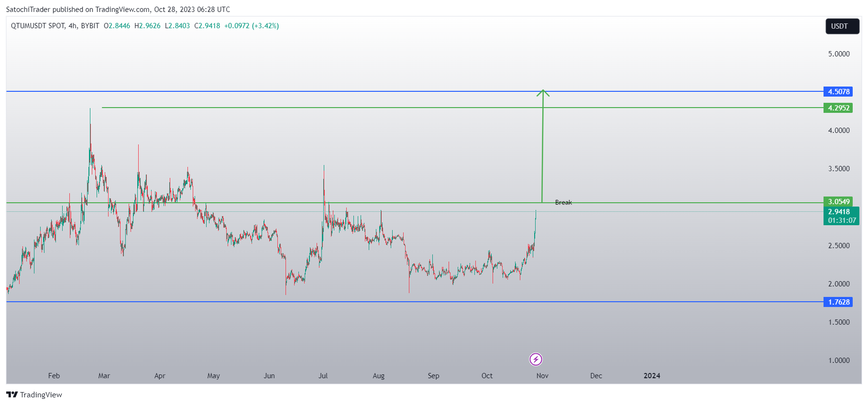
Task: Click the 4.0000 price axis label
Action: point(839,131)
